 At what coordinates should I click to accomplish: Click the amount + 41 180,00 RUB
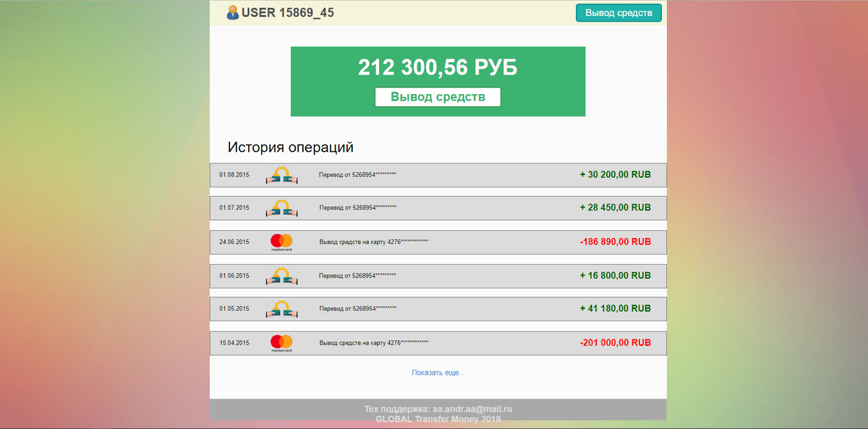pos(616,309)
